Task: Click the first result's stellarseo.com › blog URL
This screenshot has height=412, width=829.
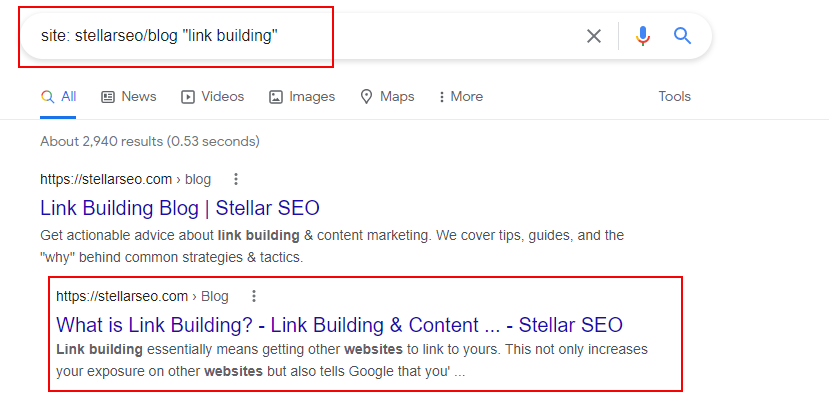Action: [x=125, y=180]
